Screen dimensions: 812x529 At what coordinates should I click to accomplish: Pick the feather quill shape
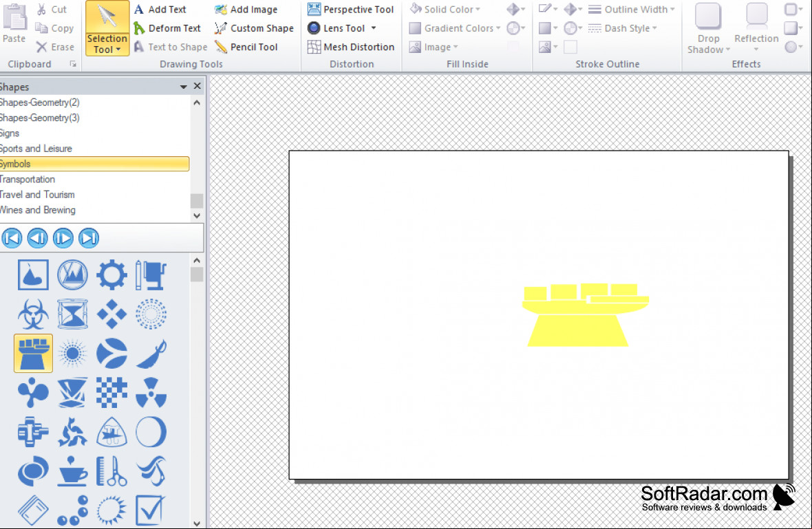click(151, 354)
